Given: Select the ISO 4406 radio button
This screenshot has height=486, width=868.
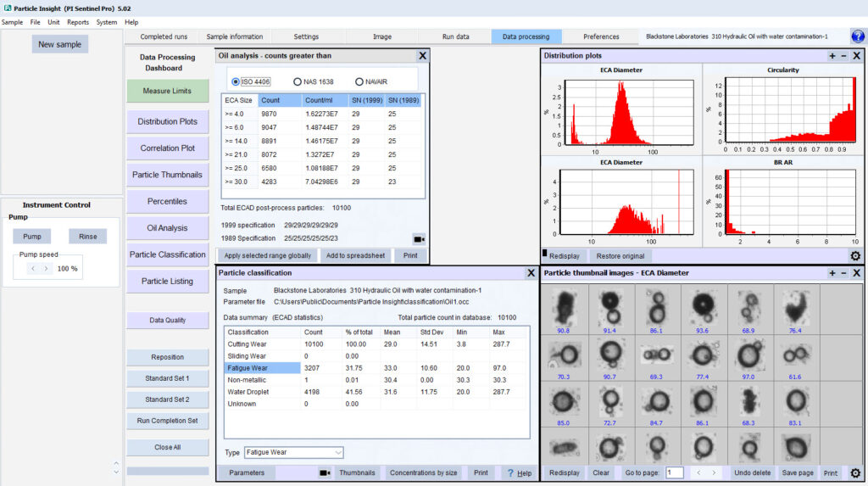Looking at the screenshot, I should pyautogui.click(x=236, y=81).
